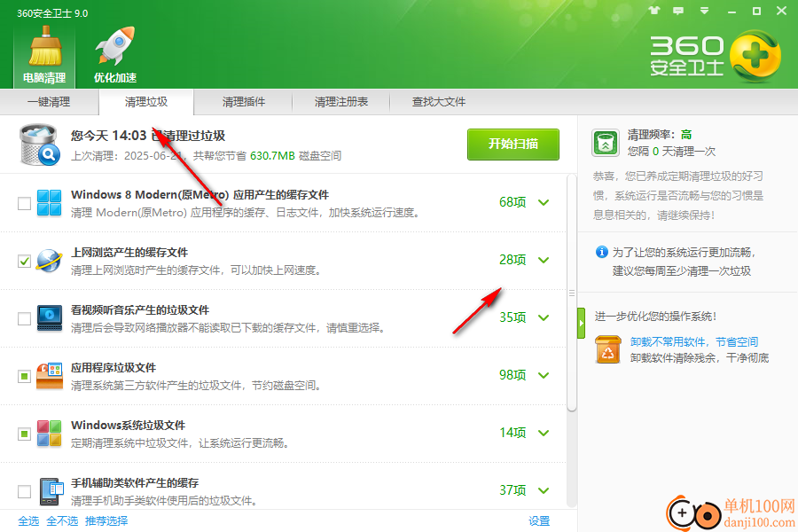Click the 进一步优化您的操作系统 heading
This screenshot has height=532, width=798.
tap(655, 317)
